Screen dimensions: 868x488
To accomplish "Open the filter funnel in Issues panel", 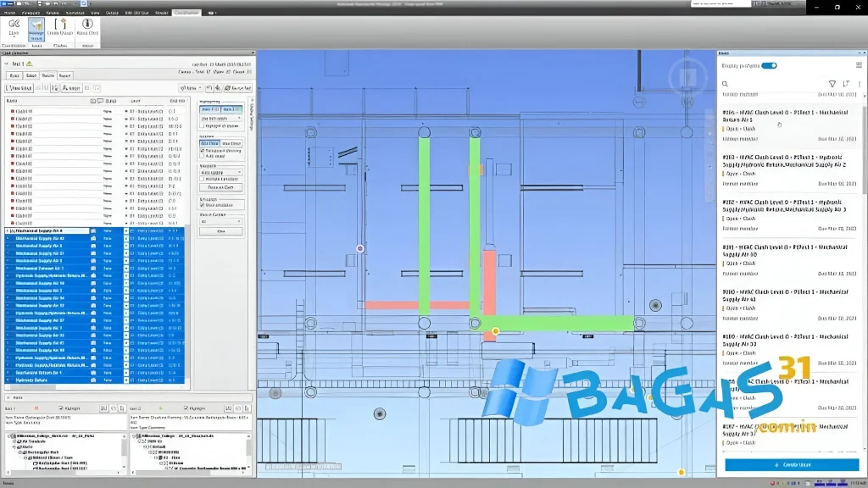I will (x=832, y=84).
